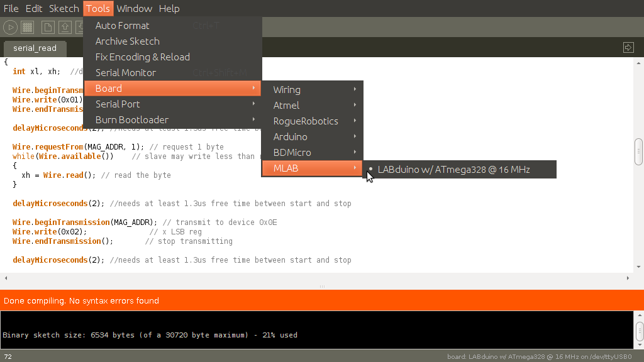Click the Open sketch upload-arrow icon
644x362 pixels.
pyautogui.click(x=65, y=27)
